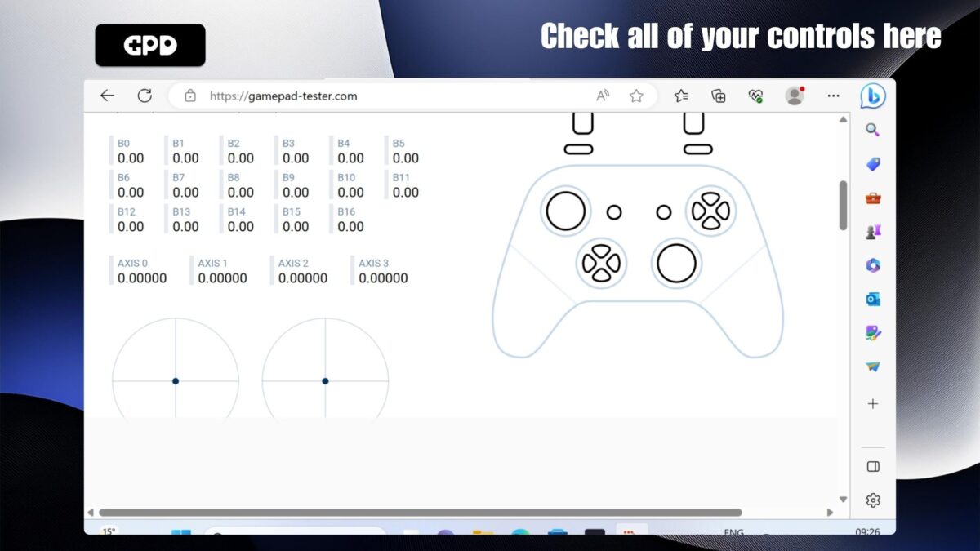Add this page to favorites via star
980x551 pixels.
coord(636,96)
